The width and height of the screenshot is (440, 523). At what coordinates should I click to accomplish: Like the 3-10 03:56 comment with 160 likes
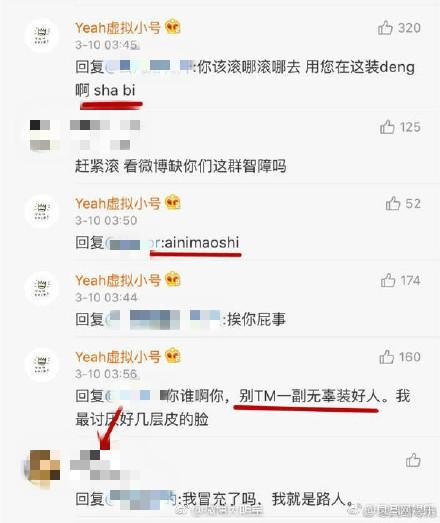[387, 357]
